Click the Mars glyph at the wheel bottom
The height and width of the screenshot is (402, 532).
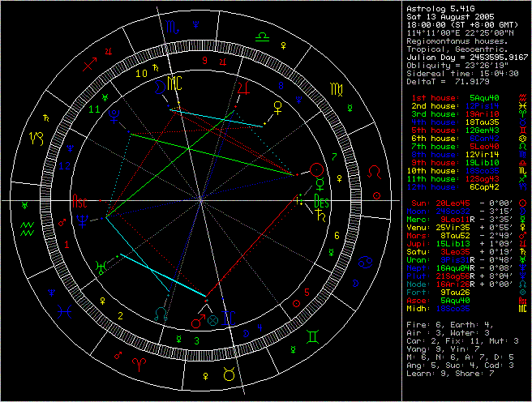pos(195,321)
